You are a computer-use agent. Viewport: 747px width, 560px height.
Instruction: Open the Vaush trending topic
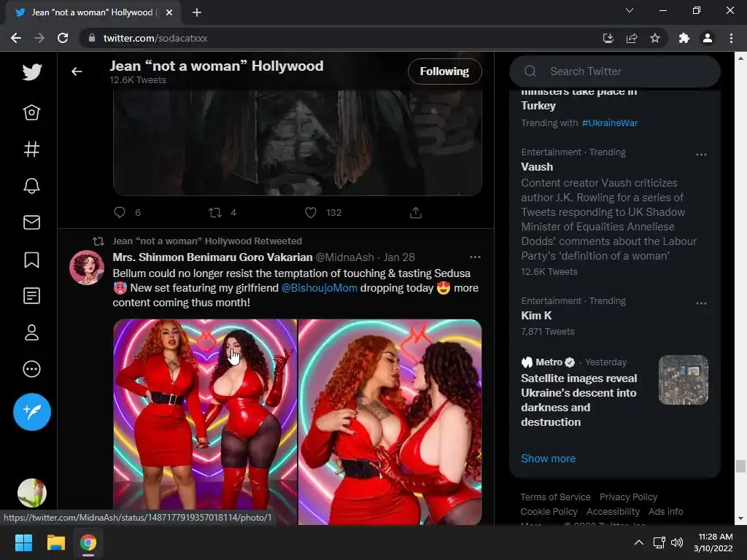click(537, 167)
